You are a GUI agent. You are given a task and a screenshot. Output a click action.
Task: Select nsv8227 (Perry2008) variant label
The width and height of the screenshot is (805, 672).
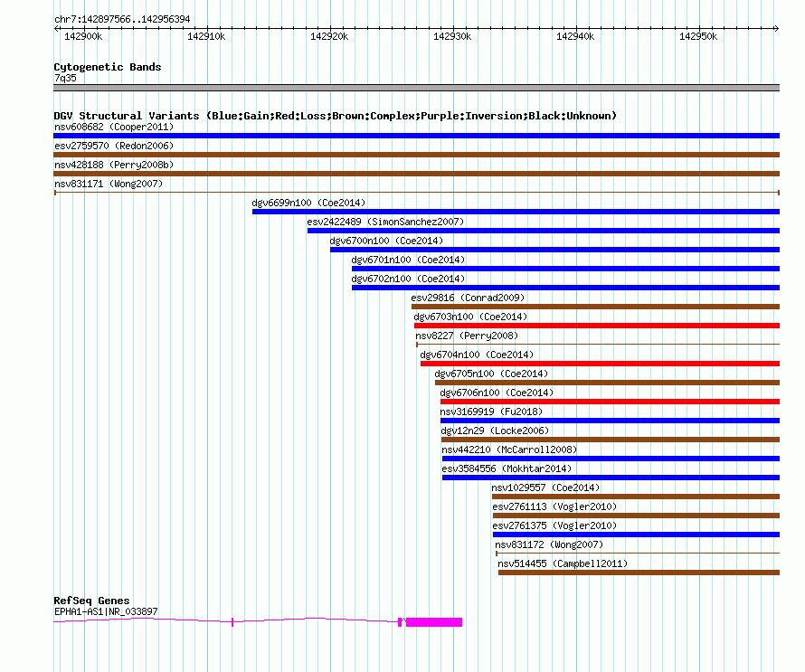coord(467,336)
